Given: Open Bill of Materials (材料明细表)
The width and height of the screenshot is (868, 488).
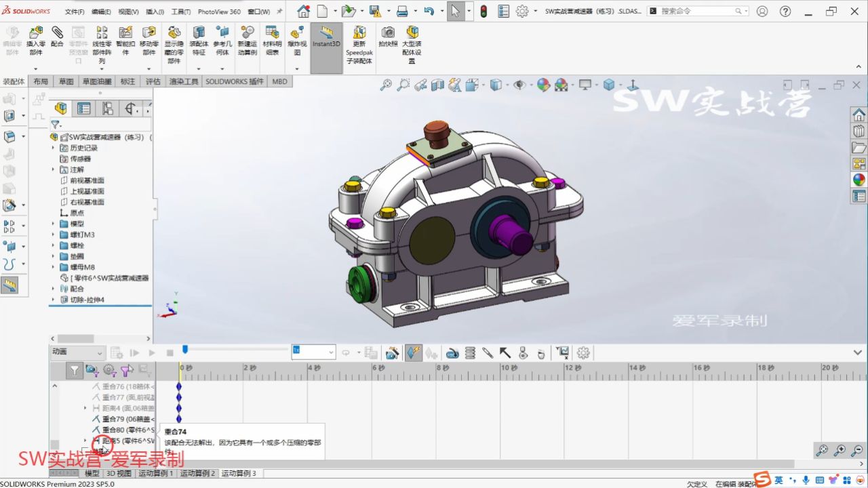Looking at the screenshot, I should (x=272, y=41).
